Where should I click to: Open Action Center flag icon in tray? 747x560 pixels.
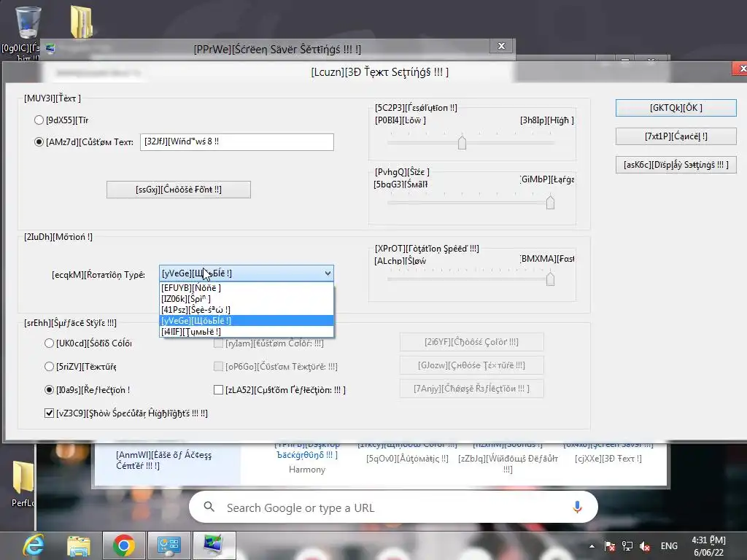tap(609, 546)
